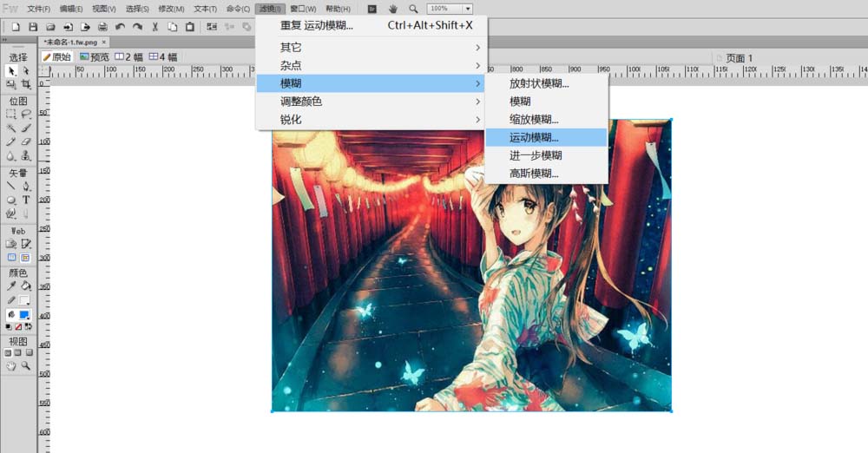Choose 放射状模糊... menu entry

tap(546, 83)
